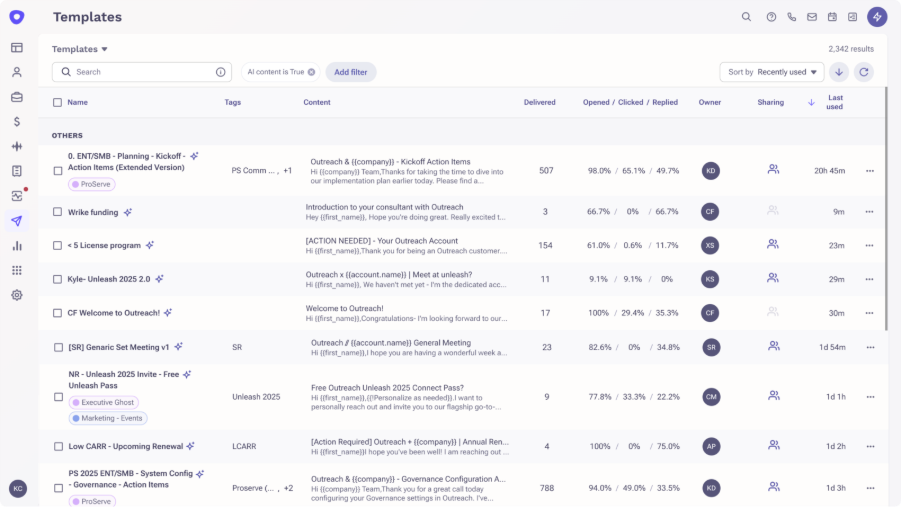This screenshot has height=507, width=901.
Task: Expand the +2 tags on PS 2025 row
Action: [x=288, y=488]
